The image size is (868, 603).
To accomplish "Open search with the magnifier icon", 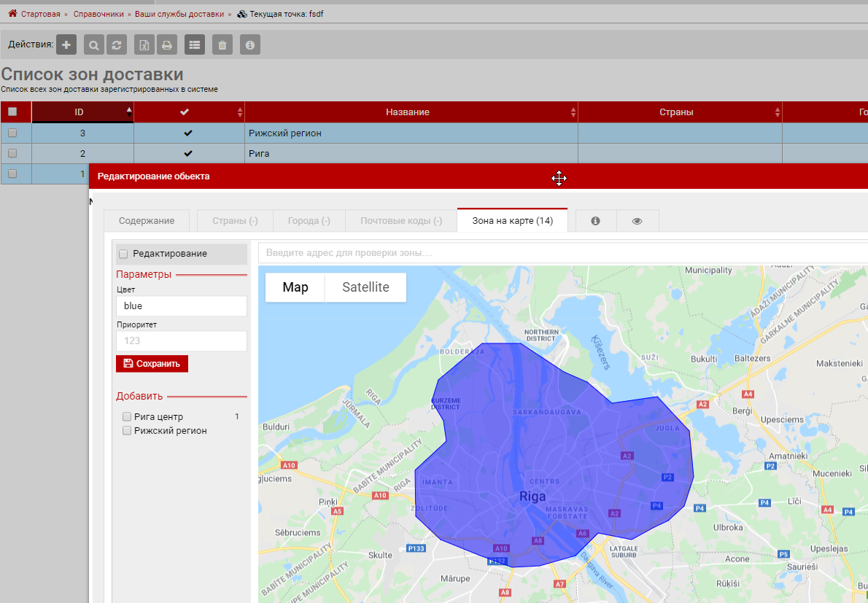I will pos(94,45).
